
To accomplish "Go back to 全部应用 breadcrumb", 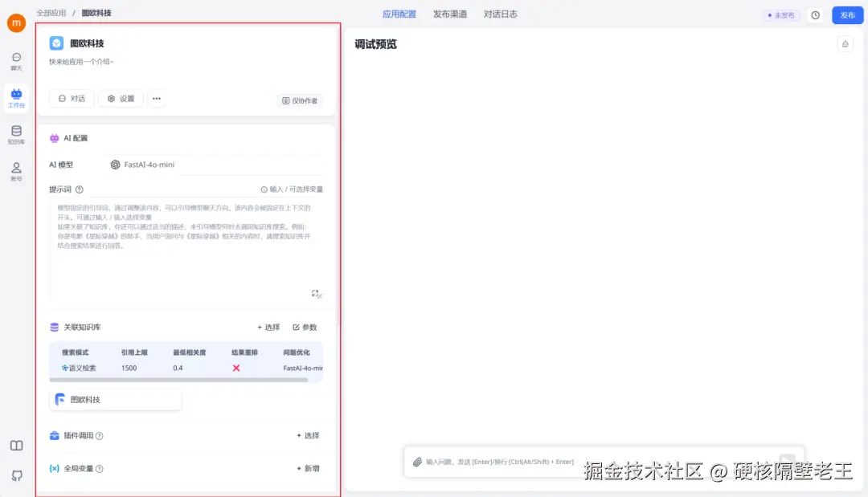I will [x=51, y=13].
